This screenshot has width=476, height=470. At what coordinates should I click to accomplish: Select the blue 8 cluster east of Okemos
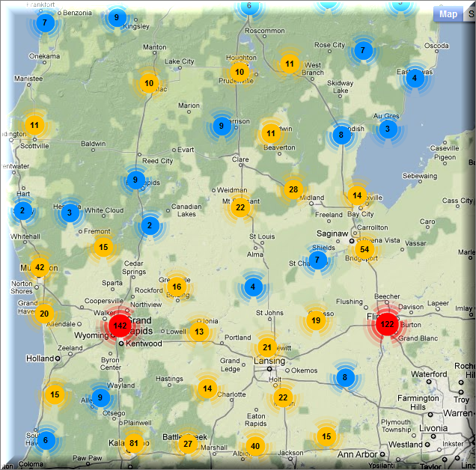click(345, 377)
